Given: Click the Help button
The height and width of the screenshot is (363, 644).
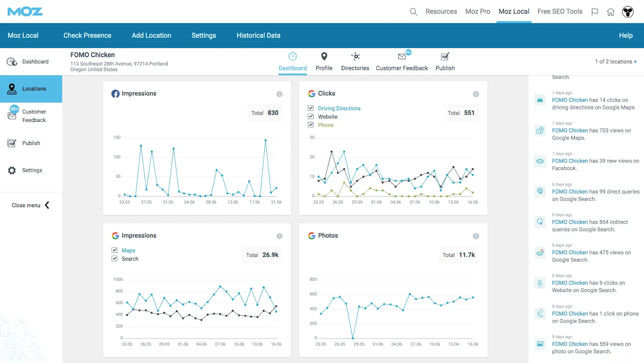Looking at the screenshot, I should [x=625, y=35].
